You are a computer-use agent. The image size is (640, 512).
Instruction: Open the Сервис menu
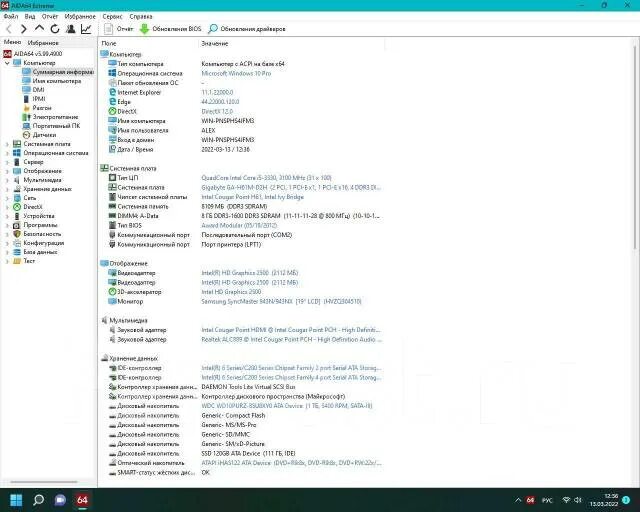(x=112, y=16)
